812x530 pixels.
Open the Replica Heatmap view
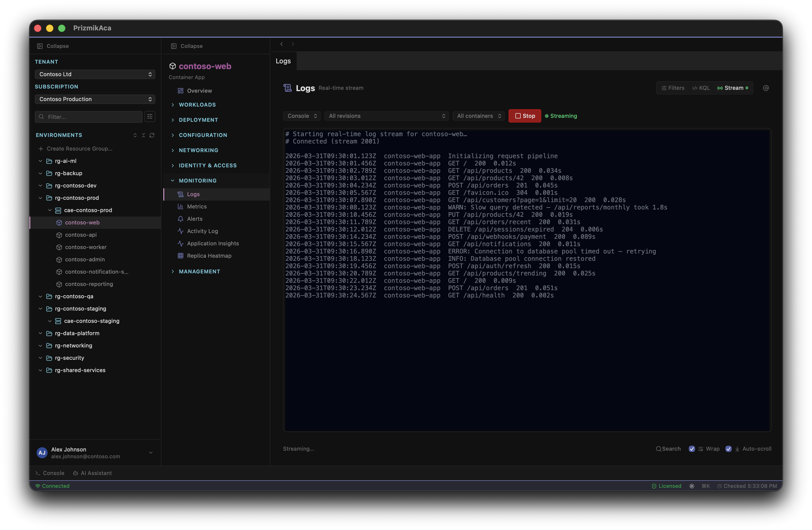coord(208,255)
